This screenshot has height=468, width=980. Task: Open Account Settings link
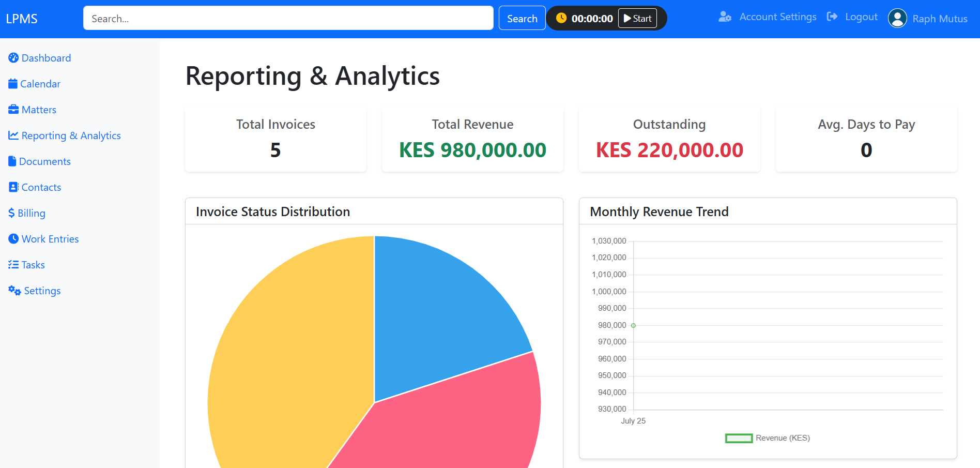tap(778, 17)
